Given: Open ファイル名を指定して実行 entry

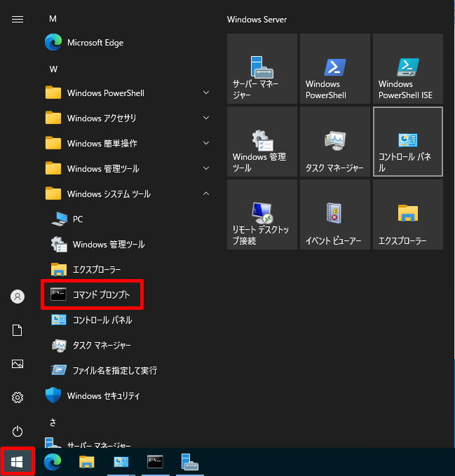Looking at the screenshot, I should [x=104, y=370].
